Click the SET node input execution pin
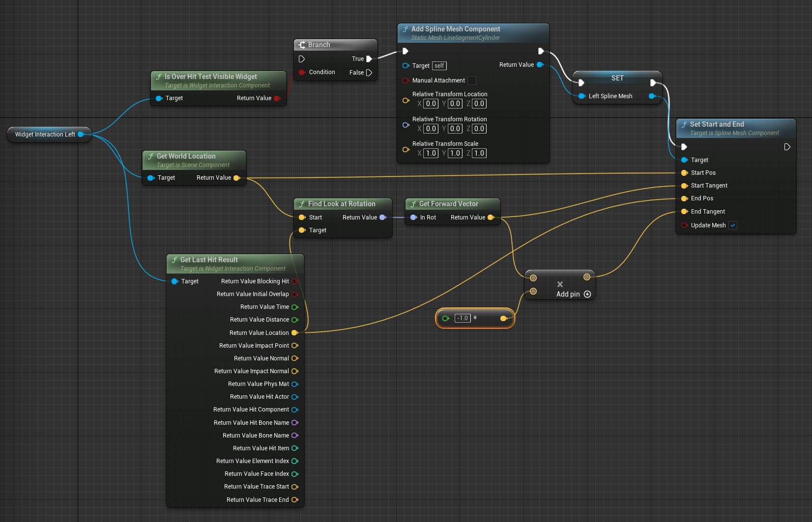 [581, 82]
